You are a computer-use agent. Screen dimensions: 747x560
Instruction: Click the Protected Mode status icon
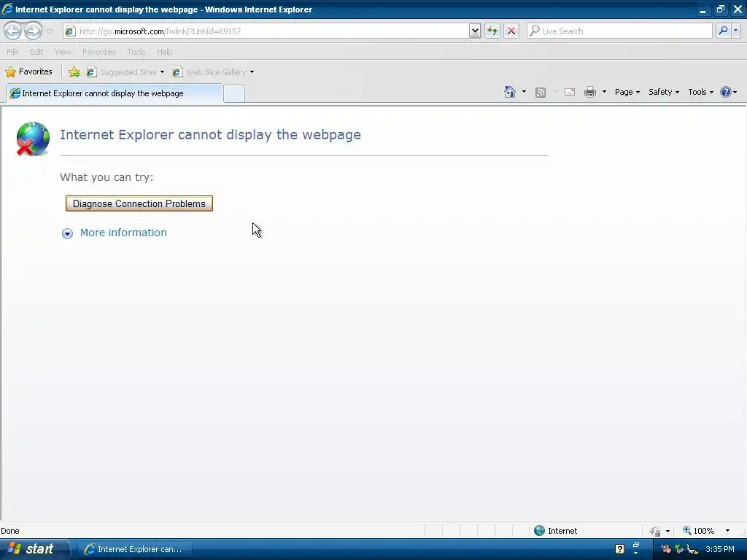(656, 531)
